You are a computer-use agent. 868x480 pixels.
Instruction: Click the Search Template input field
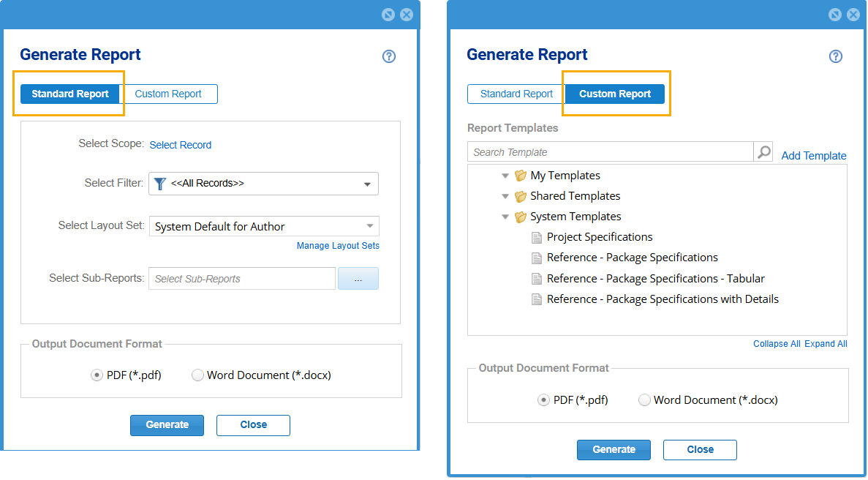point(610,152)
